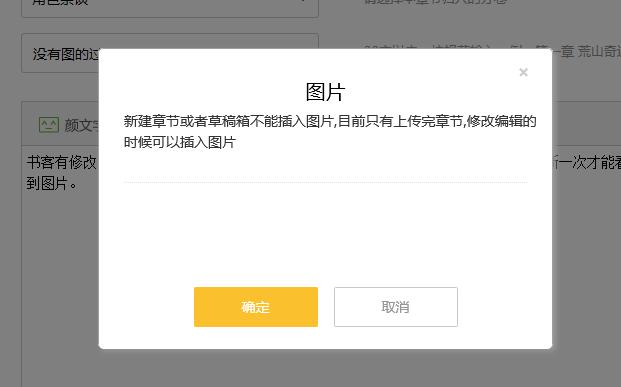Viewport: 621px width, 387px height.
Task: Click the 取消 cancel button
Action: click(396, 307)
